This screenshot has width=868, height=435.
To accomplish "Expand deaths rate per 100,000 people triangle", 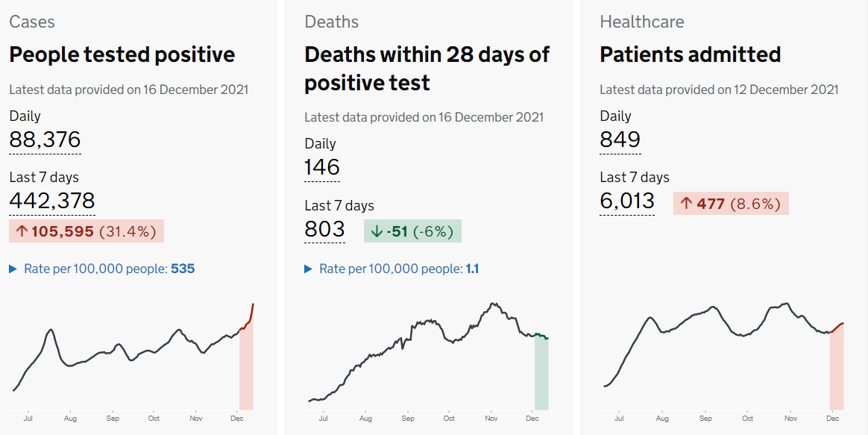I will point(308,269).
